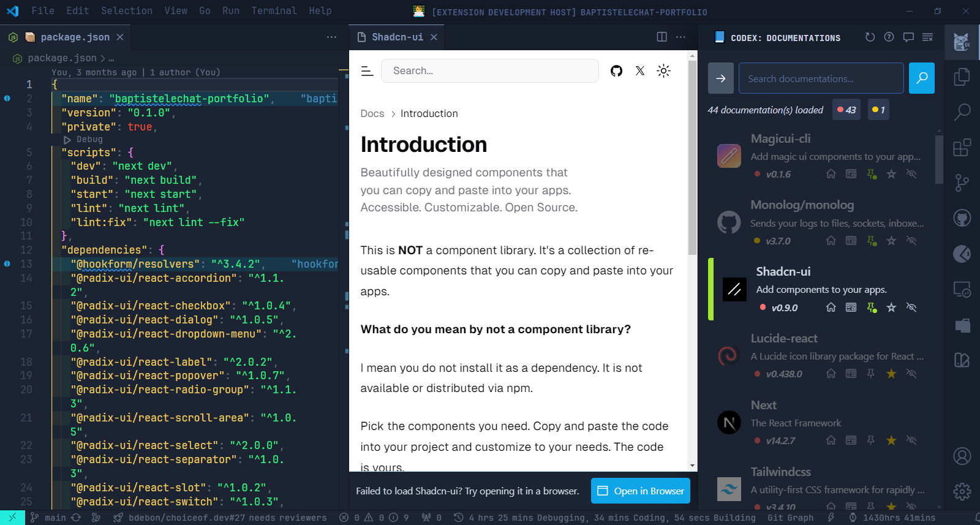
Task: Toggle pin for Lucide-react documentation
Action: pyautogui.click(x=871, y=374)
